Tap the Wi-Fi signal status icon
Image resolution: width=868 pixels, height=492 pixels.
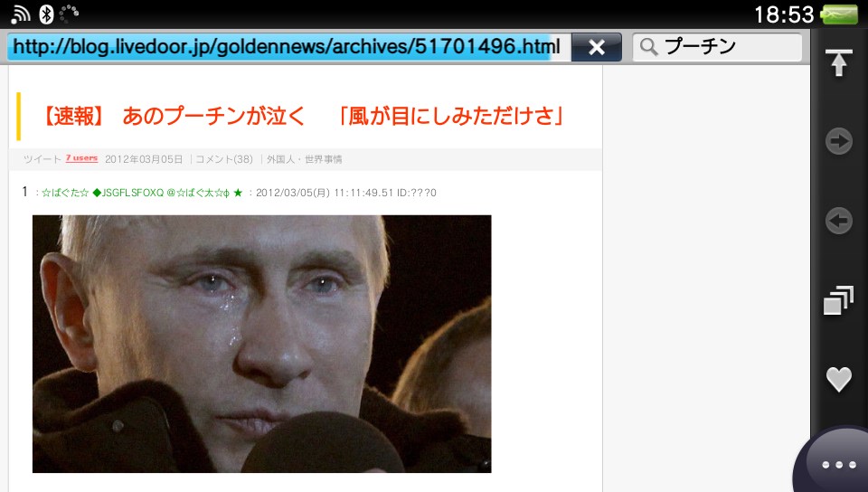21,14
